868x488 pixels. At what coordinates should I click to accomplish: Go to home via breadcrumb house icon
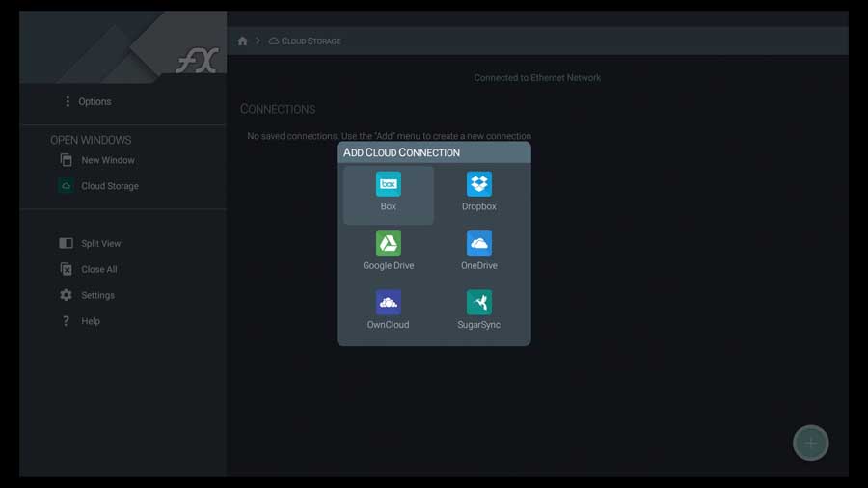[x=242, y=41]
